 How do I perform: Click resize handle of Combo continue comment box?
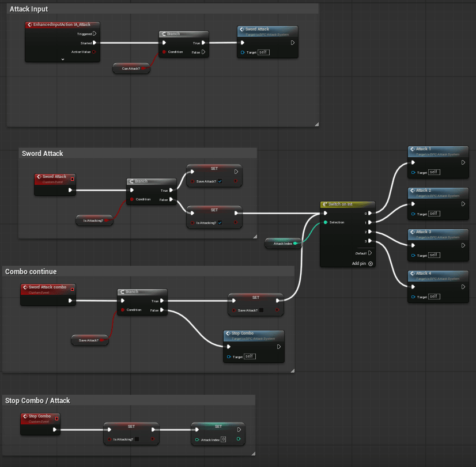[293, 371]
